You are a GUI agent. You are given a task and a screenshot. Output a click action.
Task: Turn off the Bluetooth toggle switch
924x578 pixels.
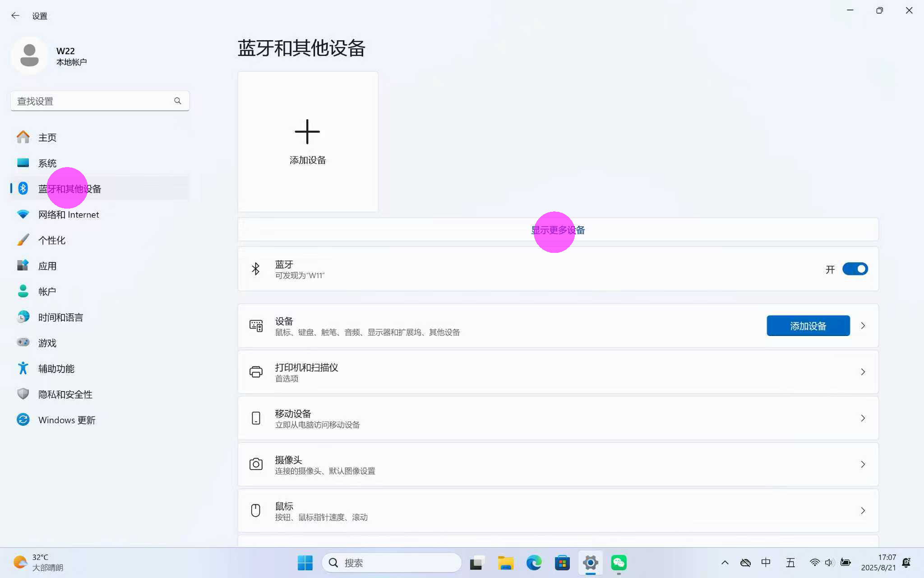tap(855, 269)
